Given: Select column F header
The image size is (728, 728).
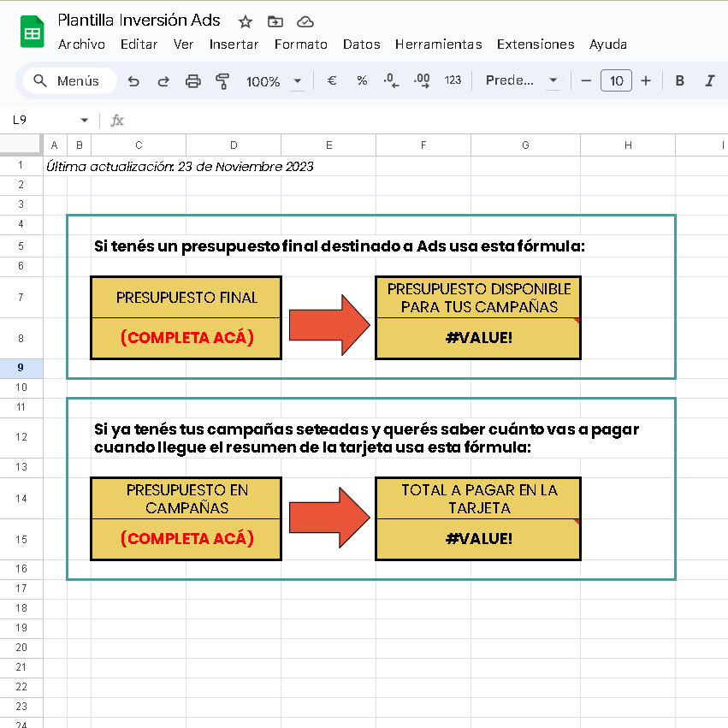Looking at the screenshot, I should point(423,145).
